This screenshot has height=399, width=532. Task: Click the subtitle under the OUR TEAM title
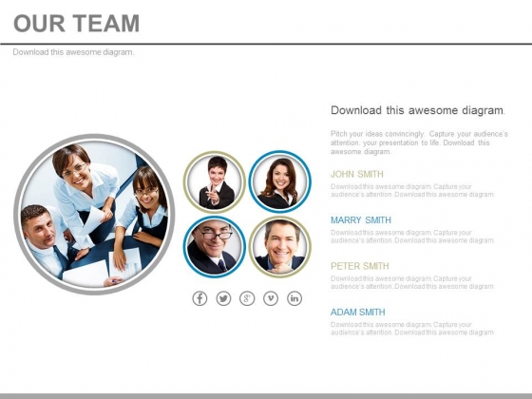tap(74, 52)
